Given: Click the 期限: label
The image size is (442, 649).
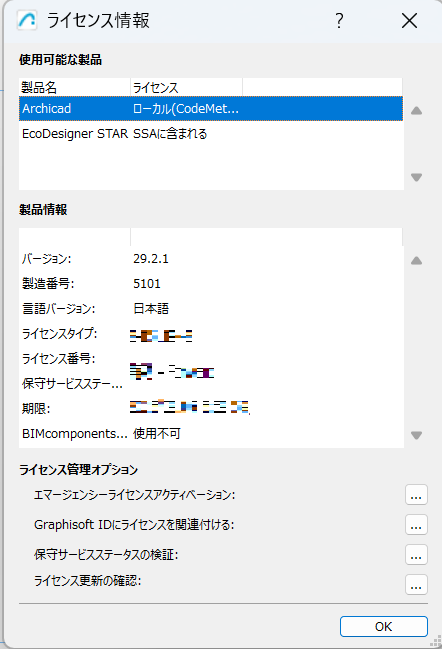Looking at the screenshot, I should (x=36, y=409).
